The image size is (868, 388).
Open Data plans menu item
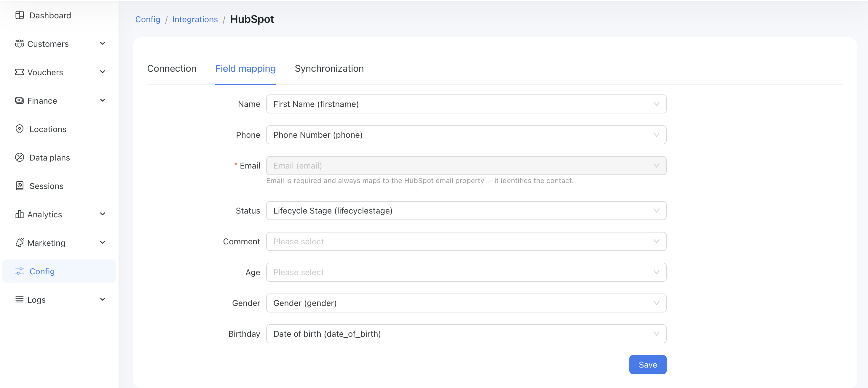(59, 158)
